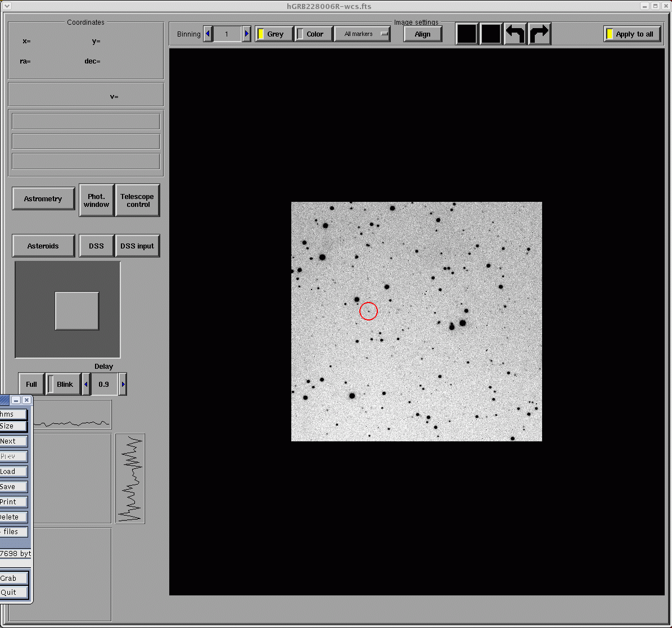The image size is (672, 628).
Task: Decrease blink delay with the left arrow
Action: pyautogui.click(x=85, y=384)
